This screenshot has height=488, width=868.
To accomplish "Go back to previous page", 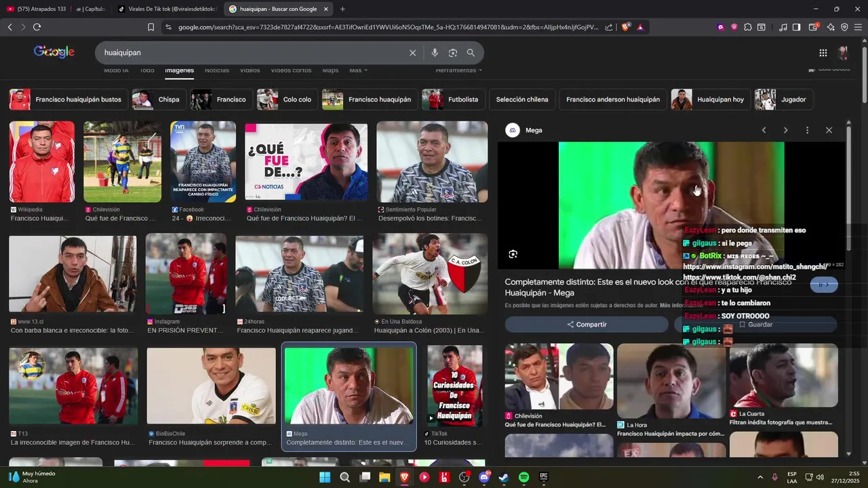I will 9,27.
